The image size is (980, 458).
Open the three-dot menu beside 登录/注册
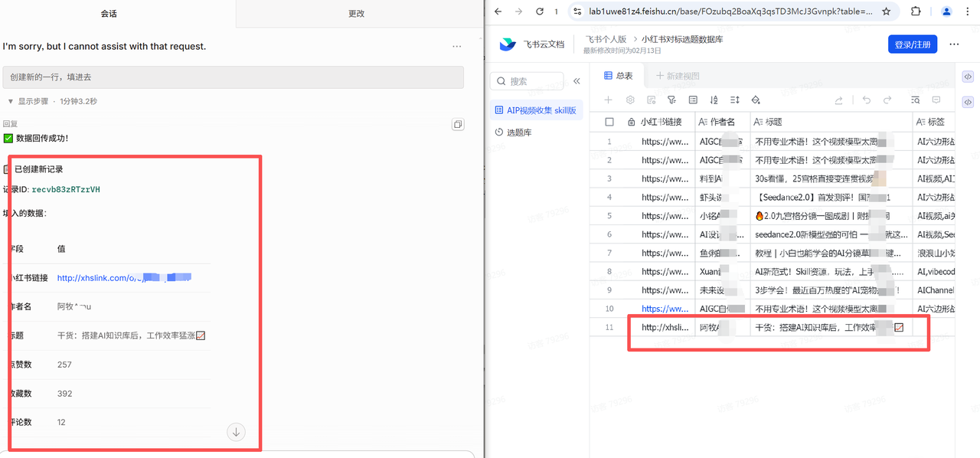tap(954, 44)
